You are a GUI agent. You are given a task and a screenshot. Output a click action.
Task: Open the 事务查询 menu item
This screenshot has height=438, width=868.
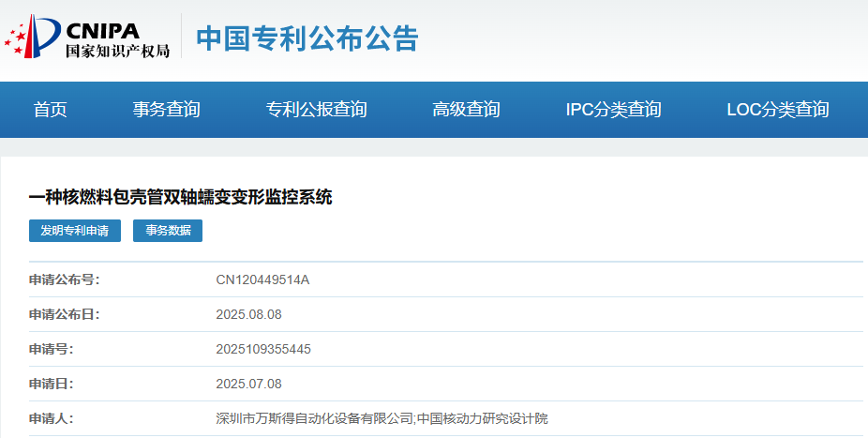pos(166,110)
